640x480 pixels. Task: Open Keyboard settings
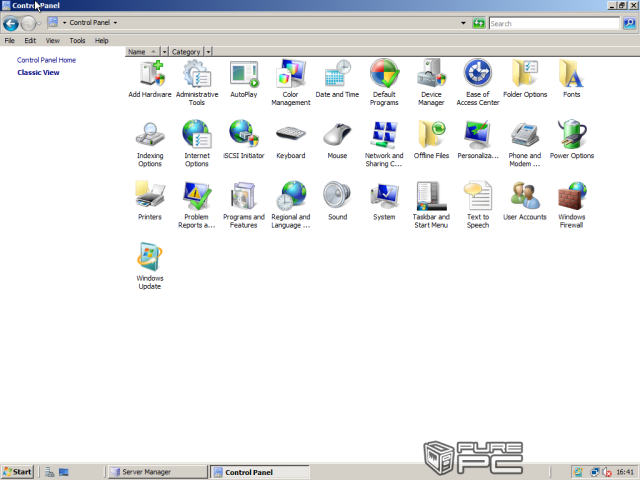click(x=291, y=140)
